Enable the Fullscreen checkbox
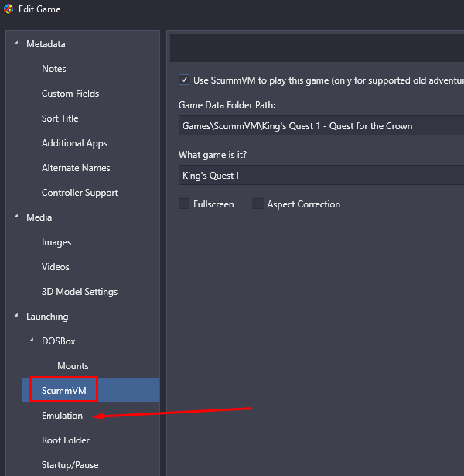Image resolution: width=464 pixels, height=476 pixels. tap(184, 204)
